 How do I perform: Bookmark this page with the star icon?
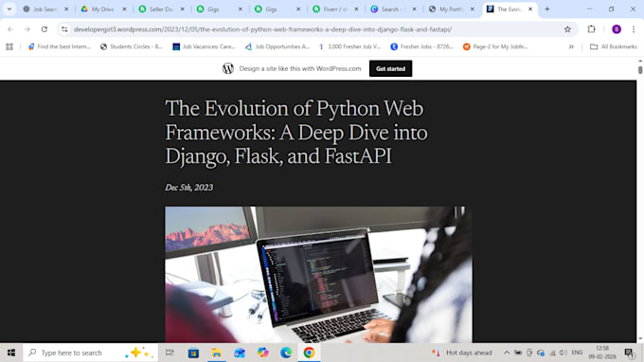coord(567,29)
